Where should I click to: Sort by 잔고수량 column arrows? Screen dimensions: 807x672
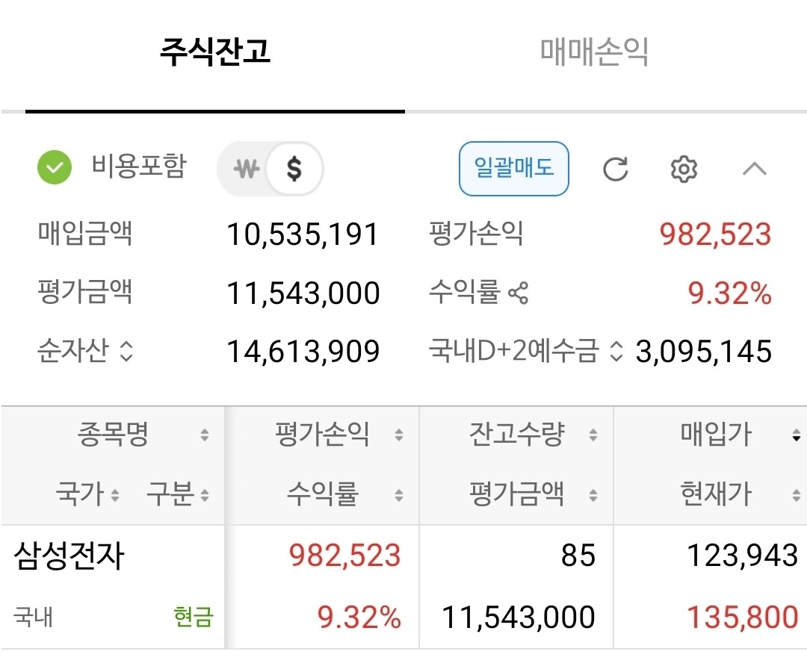coord(593,435)
